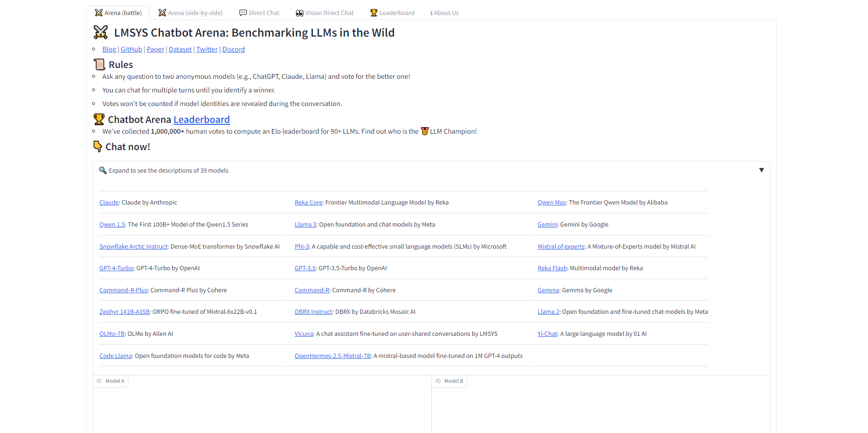The width and height of the screenshot is (868, 433).
Task: Open the Llama 2 model link
Action: tap(549, 312)
